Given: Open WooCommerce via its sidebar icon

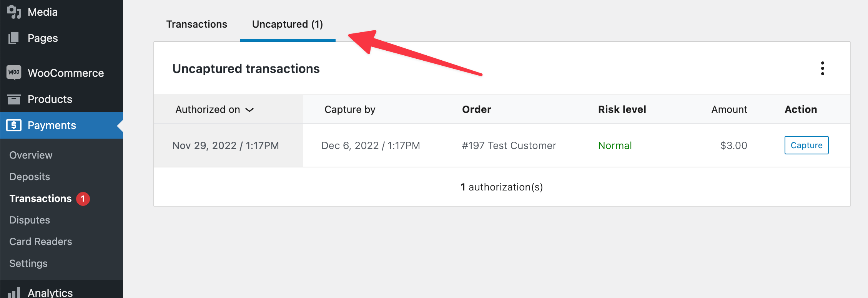Looking at the screenshot, I should click(x=14, y=73).
